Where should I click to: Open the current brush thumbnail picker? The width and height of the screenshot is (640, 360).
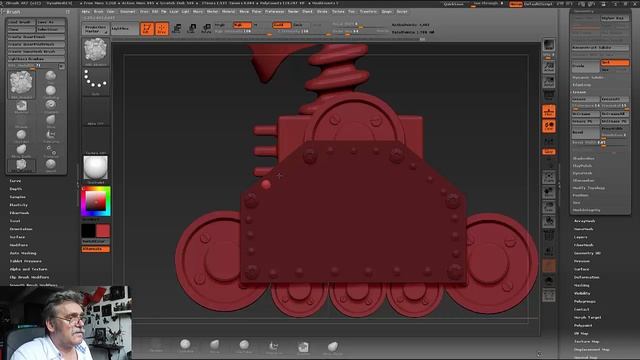click(x=96, y=52)
